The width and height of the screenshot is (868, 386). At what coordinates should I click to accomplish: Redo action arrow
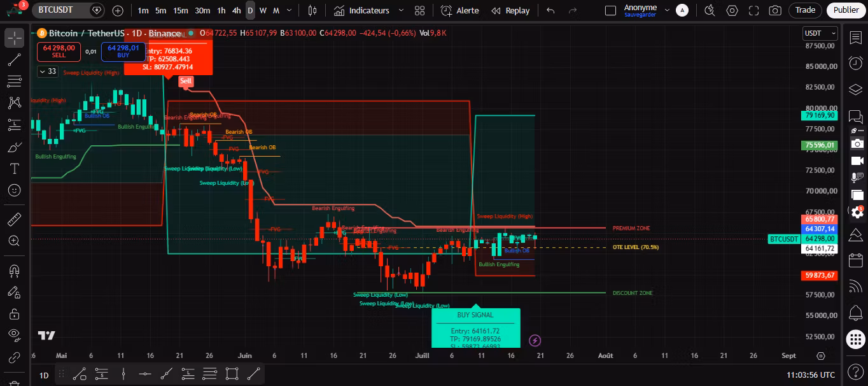click(573, 10)
